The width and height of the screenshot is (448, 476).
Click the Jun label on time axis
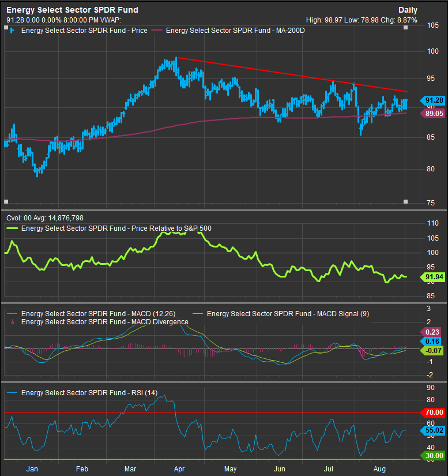pos(280,469)
